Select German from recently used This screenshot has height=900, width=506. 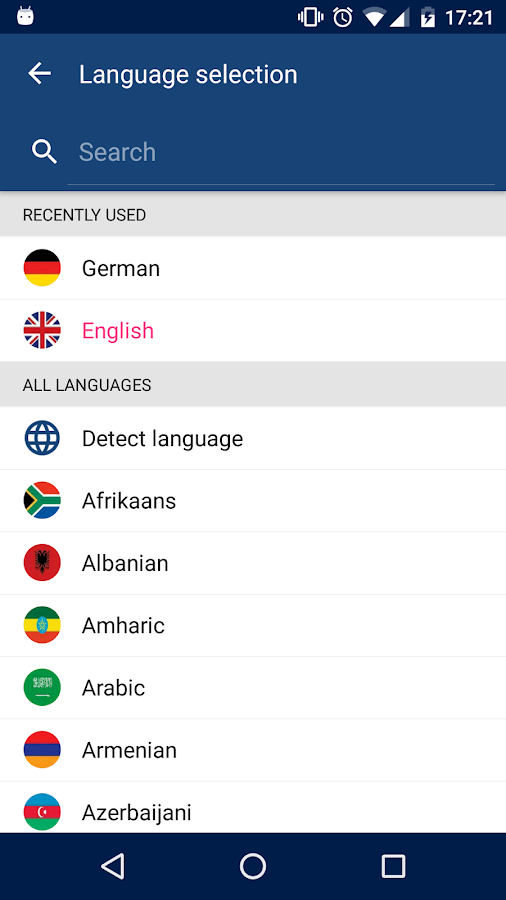point(253,268)
